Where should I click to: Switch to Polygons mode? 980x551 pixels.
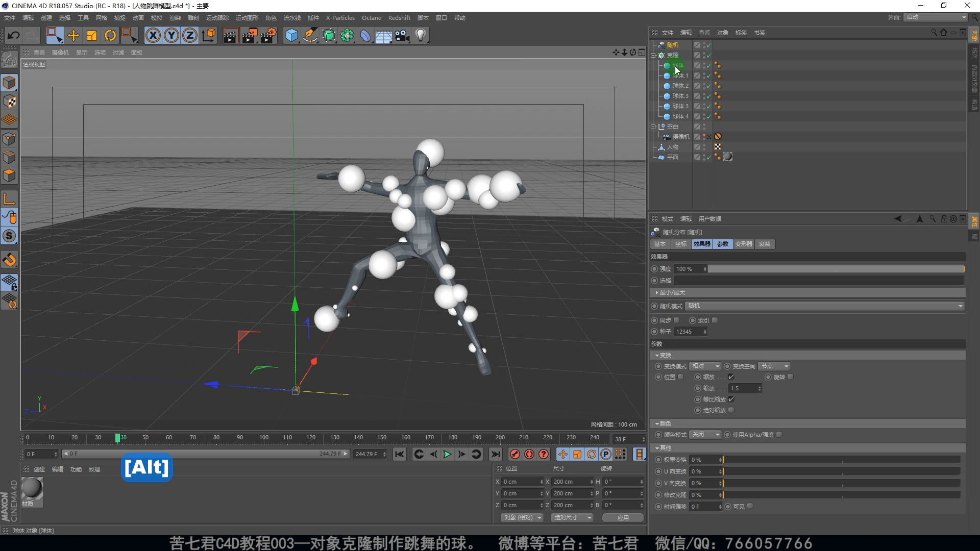[9, 176]
